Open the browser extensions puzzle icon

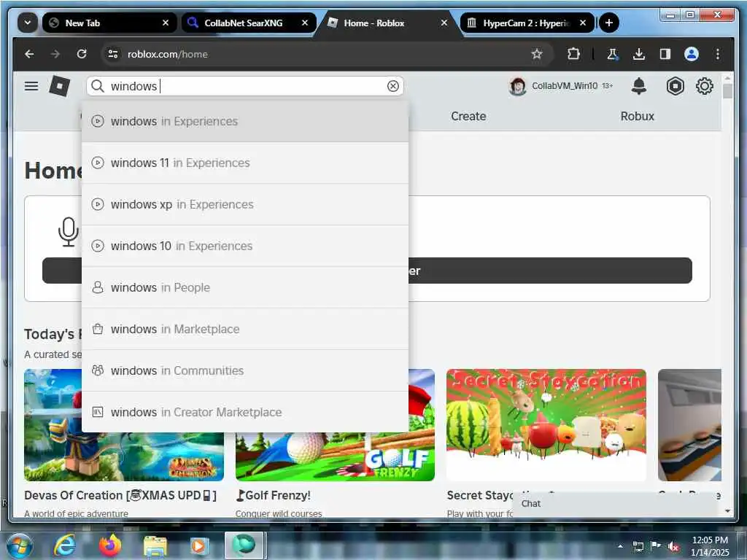[x=573, y=54]
